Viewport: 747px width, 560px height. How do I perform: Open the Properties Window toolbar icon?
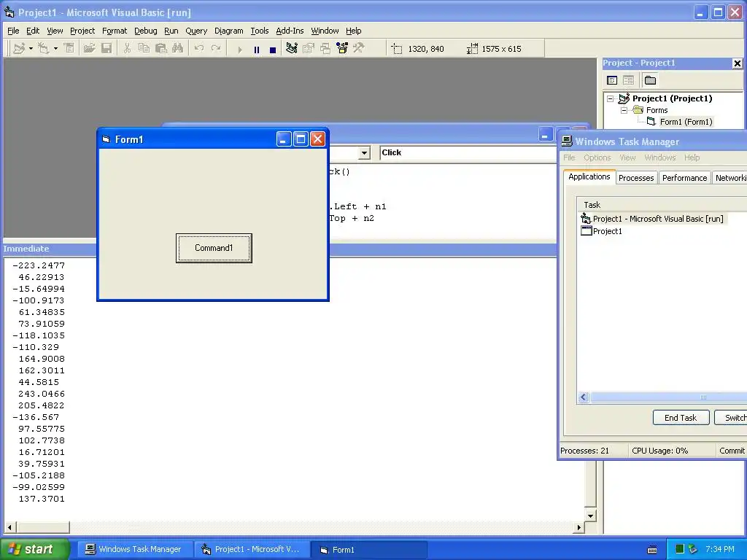[x=309, y=49]
